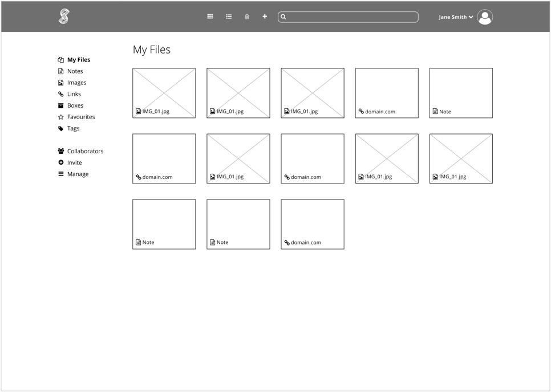Screen dimensions: 551x392
Task: Open the Collaborators page
Action: pos(86,151)
